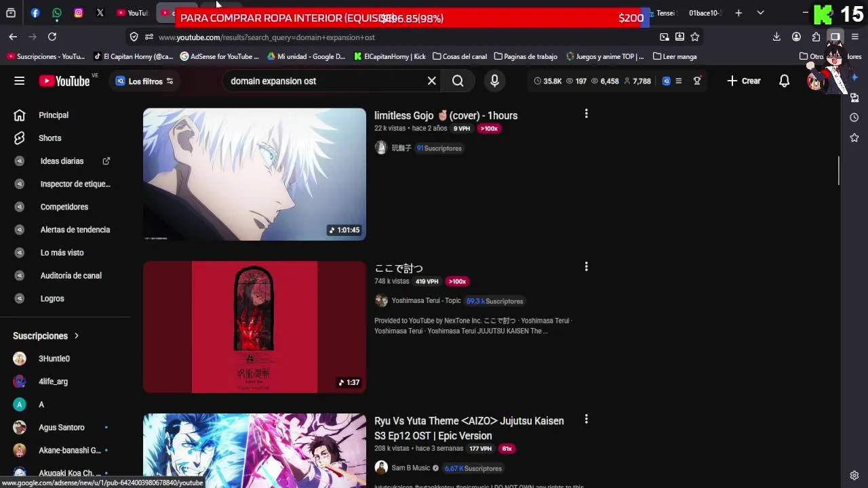
Task: Open the 'limitless Gojo (cover) - 1hours' title
Action: [x=446, y=115]
